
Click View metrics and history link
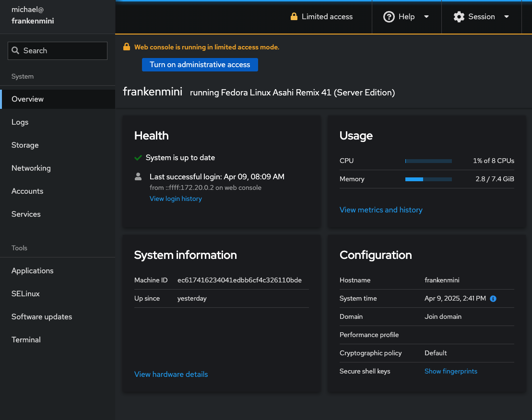(x=381, y=210)
